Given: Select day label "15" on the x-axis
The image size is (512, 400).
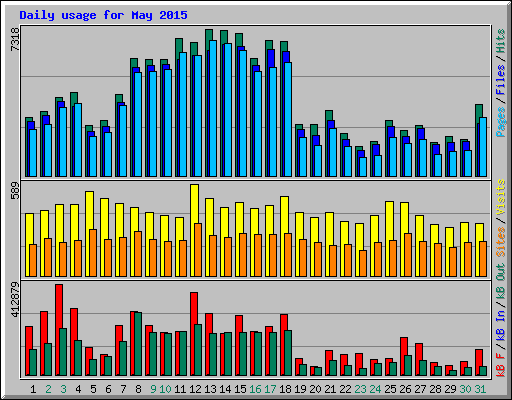Looking at the screenshot, I should [240, 389].
